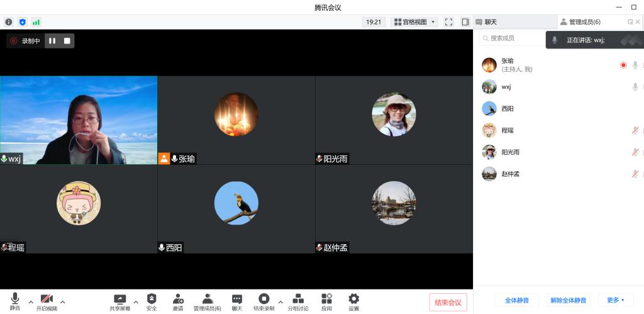The width and height of the screenshot is (644, 314).
Task: Click the 静音 microphone button
Action: tap(15, 301)
